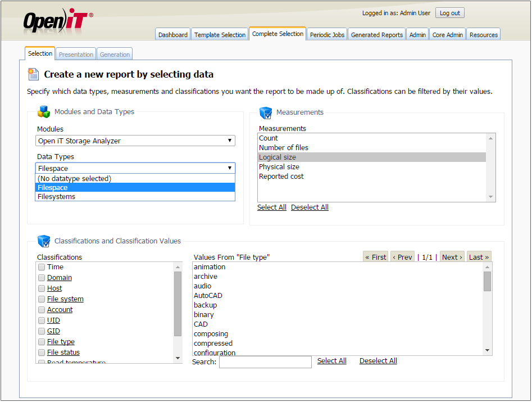Click the Classifications section icon
This screenshot has height=402, width=532.
point(44,241)
